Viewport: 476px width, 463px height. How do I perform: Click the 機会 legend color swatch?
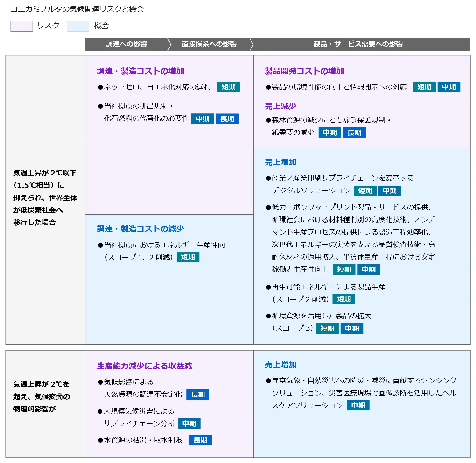coord(78,26)
